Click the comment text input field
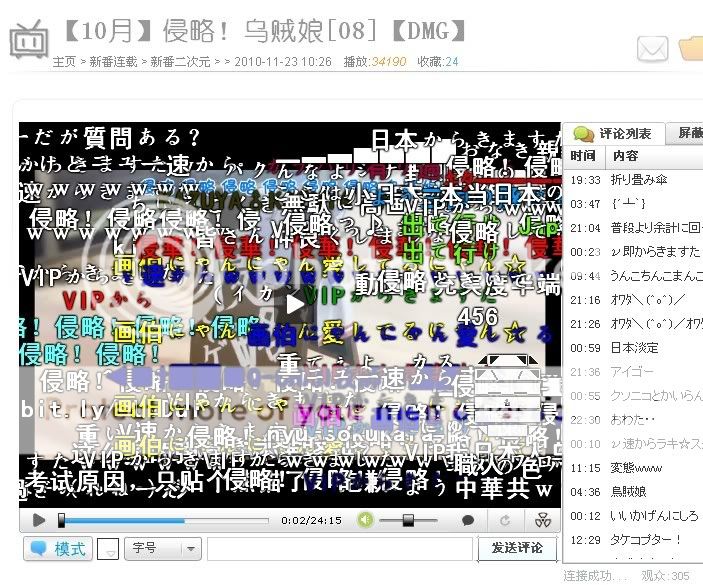The width and height of the screenshot is (703, 585). click(340, 549)
